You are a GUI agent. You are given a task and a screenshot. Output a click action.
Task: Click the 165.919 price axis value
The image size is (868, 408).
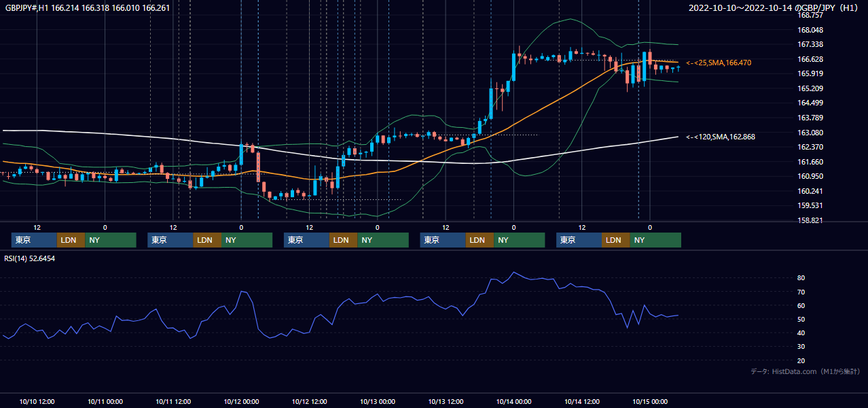point(810,73)
